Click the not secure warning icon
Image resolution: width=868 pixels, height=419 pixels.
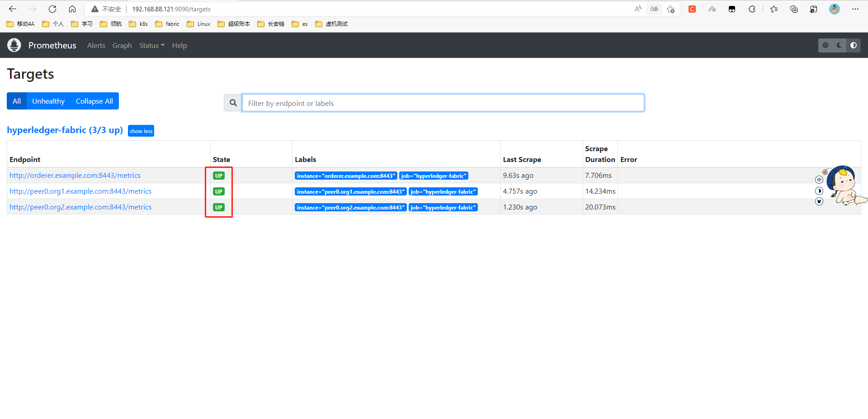click(x=95, y=9)
